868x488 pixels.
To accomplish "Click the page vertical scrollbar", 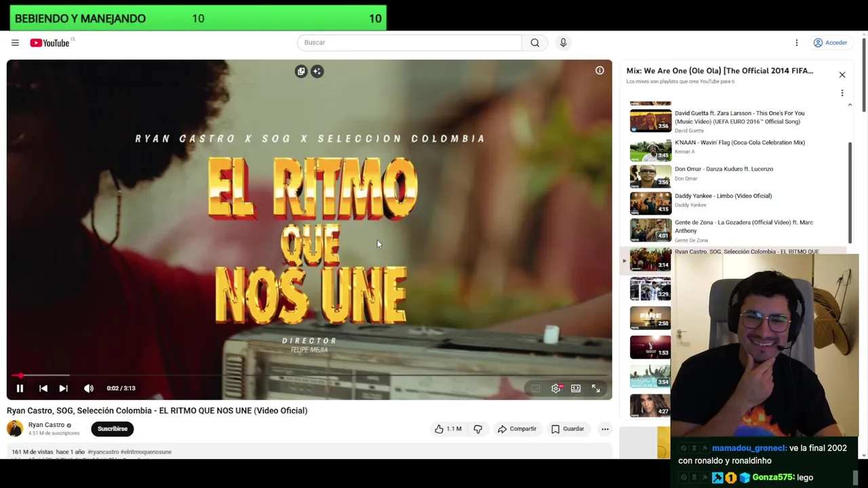I will [864, 75].
